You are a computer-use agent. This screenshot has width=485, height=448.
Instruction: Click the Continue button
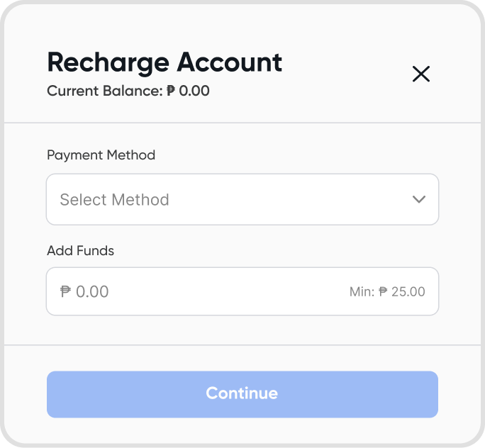tap(242, 394)
